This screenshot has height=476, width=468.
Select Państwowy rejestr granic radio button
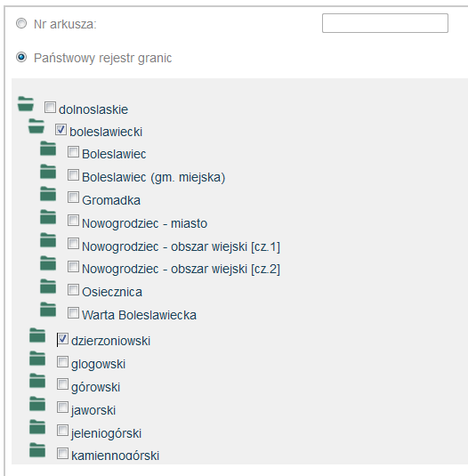(21, 57)
